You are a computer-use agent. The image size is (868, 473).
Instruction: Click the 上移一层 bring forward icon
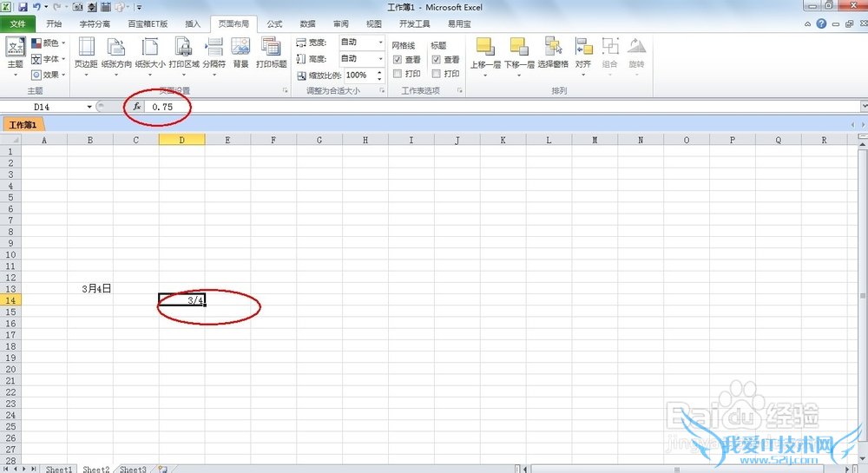(x=485, y=47)
